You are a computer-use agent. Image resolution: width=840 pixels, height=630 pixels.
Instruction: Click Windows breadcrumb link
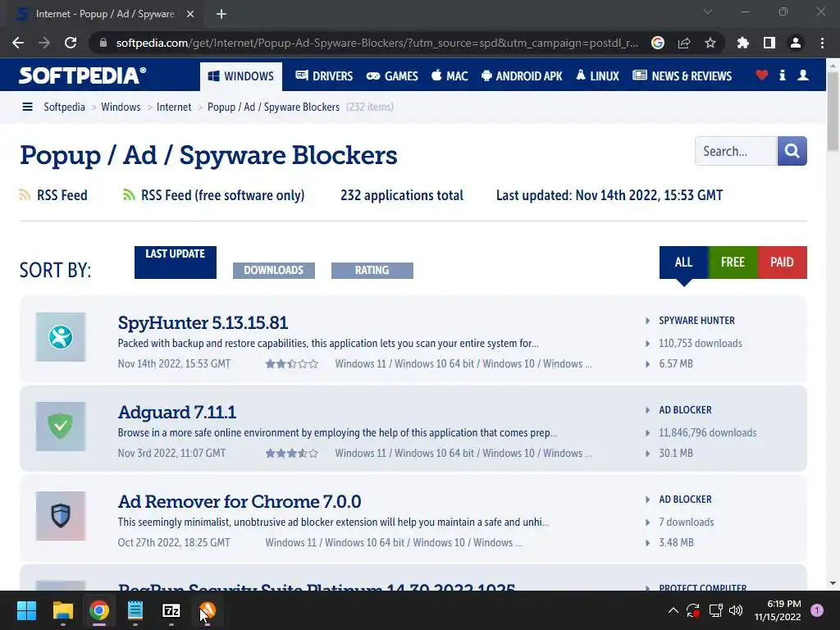click(x=121, y=107)
